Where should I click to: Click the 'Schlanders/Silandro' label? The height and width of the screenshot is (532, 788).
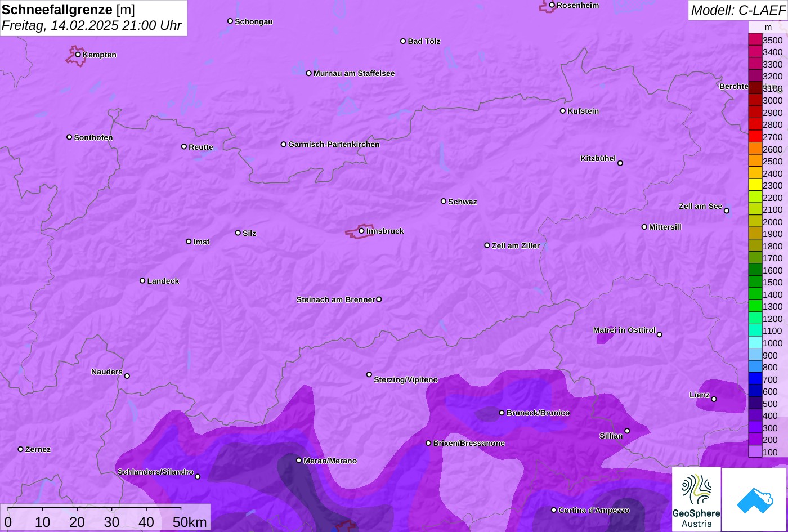[155, 472]
